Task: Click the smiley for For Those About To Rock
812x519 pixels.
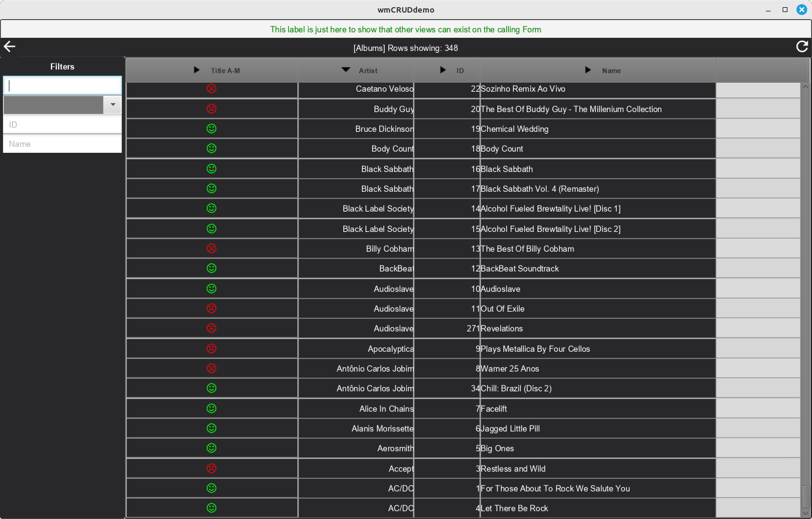Action: click(x=212, y=488)
